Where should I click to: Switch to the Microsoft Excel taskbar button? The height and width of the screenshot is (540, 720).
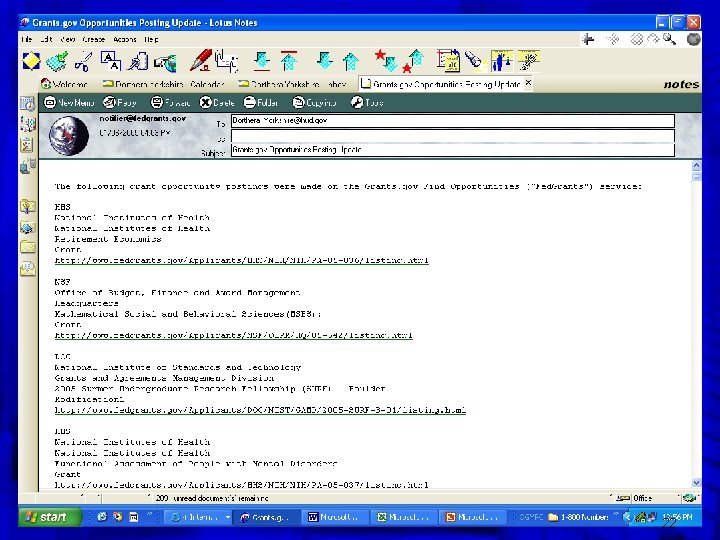pos(405,518)
